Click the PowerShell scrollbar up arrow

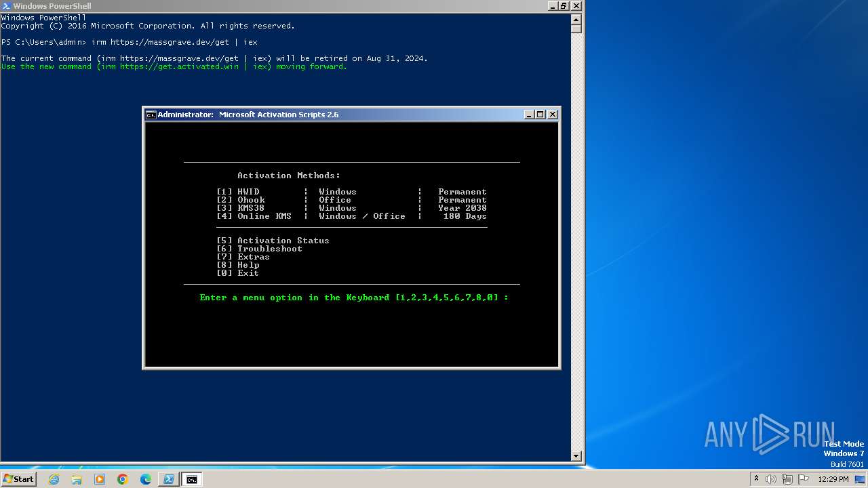pyautogui.click(x=576, y=18)
